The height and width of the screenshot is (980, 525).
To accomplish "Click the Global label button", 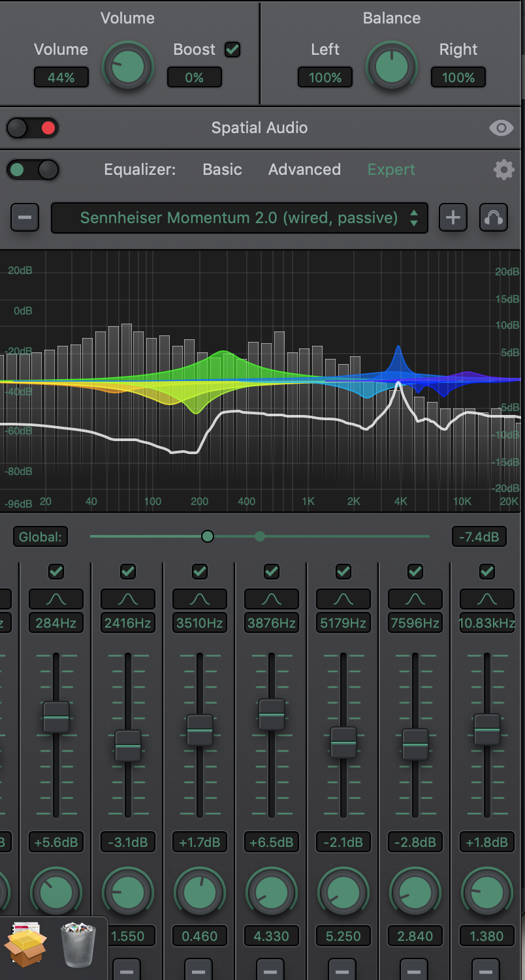I will point(40,536).
